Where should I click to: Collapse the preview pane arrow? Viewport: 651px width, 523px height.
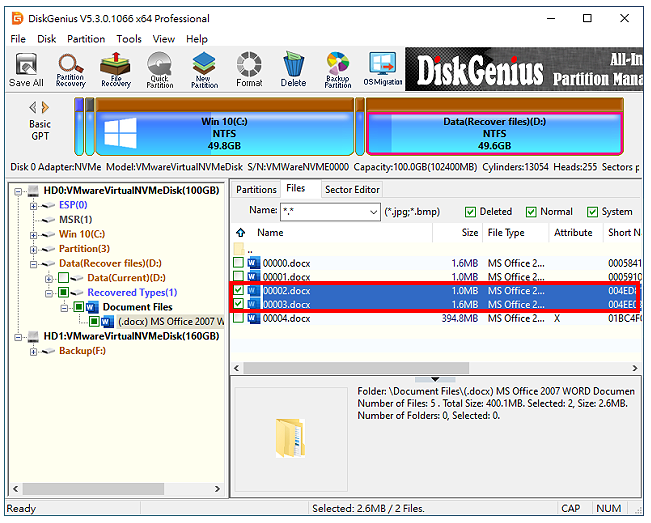435,379
